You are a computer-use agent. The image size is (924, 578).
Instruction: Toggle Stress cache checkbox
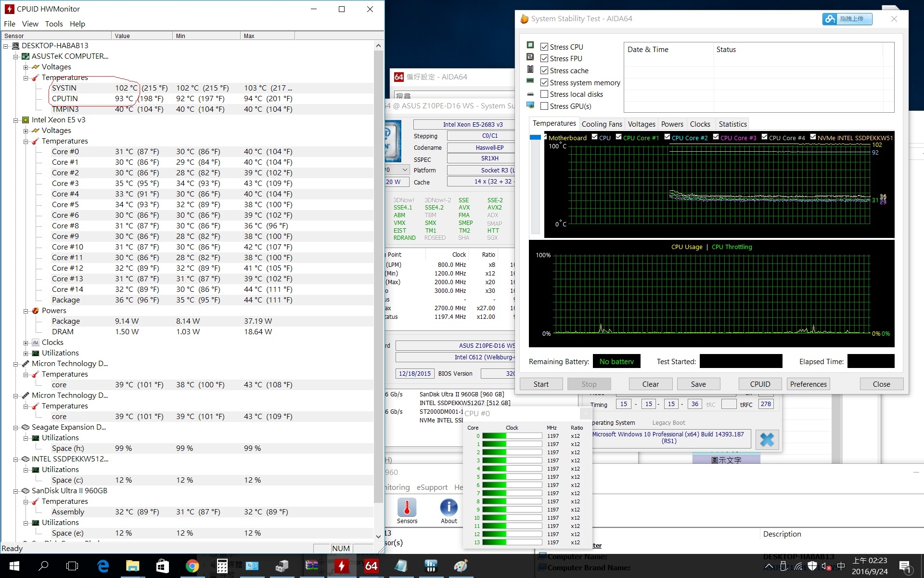click(x=544, y=70)
